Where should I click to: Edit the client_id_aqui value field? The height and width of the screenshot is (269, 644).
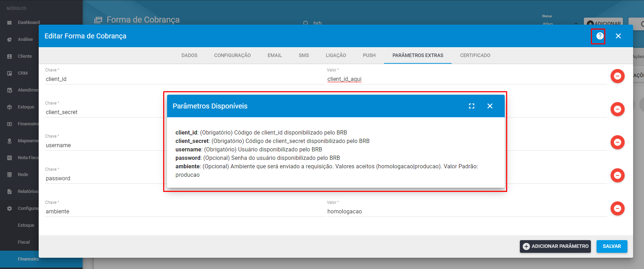(x=467, y=79)
